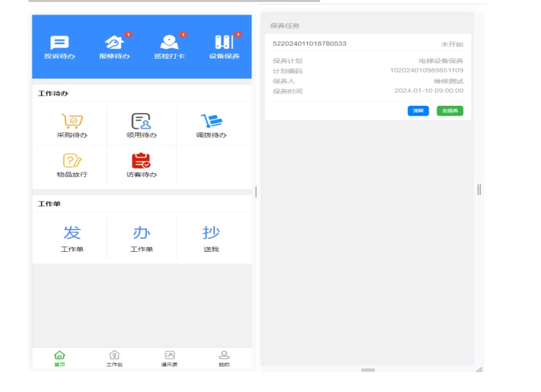Switch to the 工作台 workbench tab
The height and width of the screenshot is (392, 541).
coord(114,358)
